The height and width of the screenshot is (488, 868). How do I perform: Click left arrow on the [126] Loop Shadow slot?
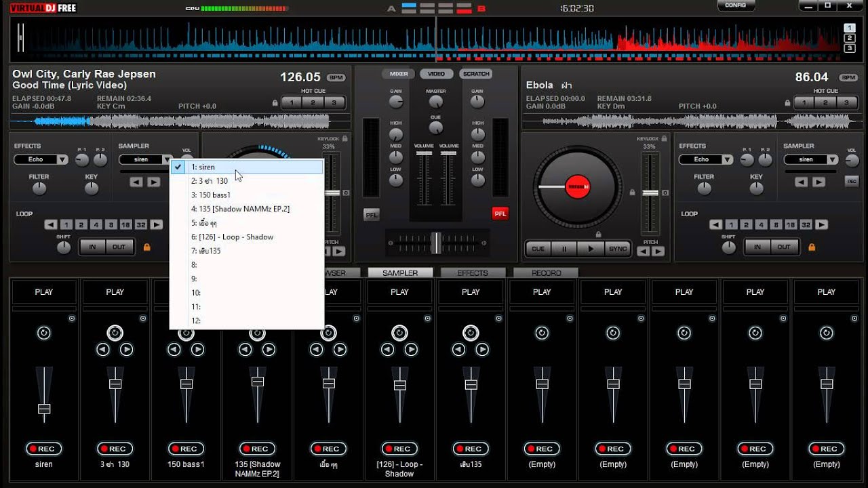click(x=388, y=350)
